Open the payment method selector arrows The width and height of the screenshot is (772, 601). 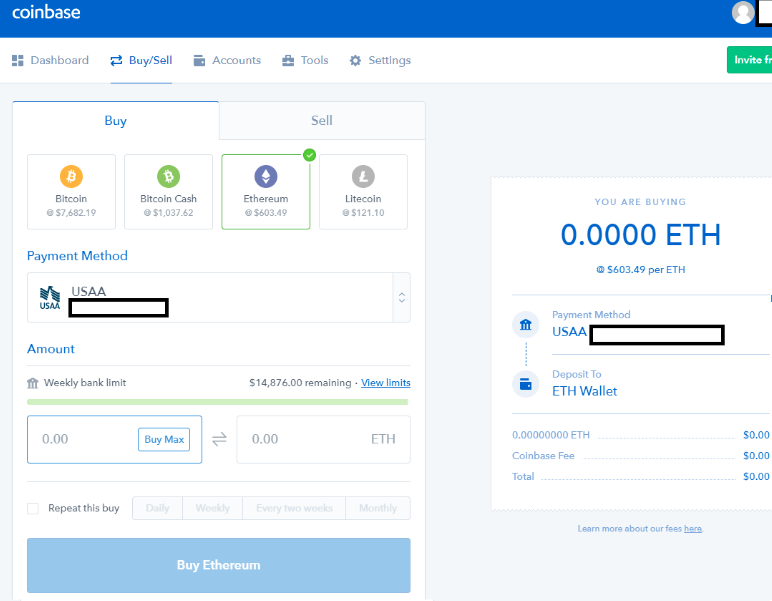click(402, 298)
